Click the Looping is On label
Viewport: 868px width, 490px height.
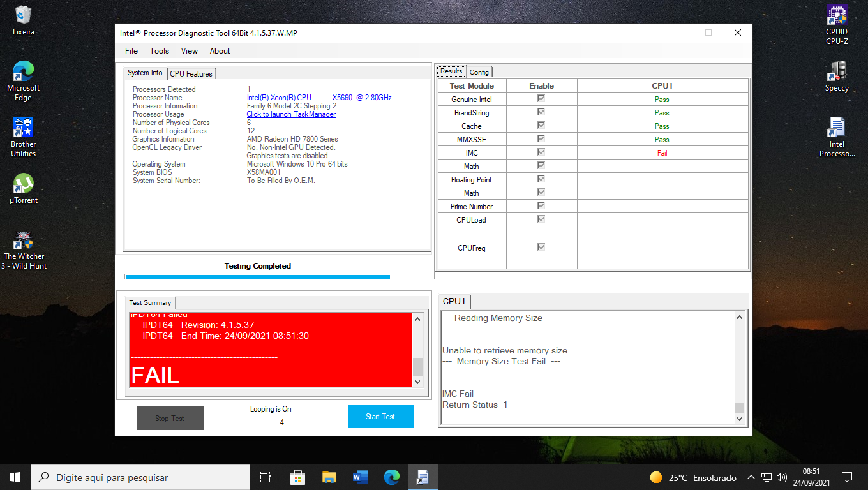(x=271, y=409)
